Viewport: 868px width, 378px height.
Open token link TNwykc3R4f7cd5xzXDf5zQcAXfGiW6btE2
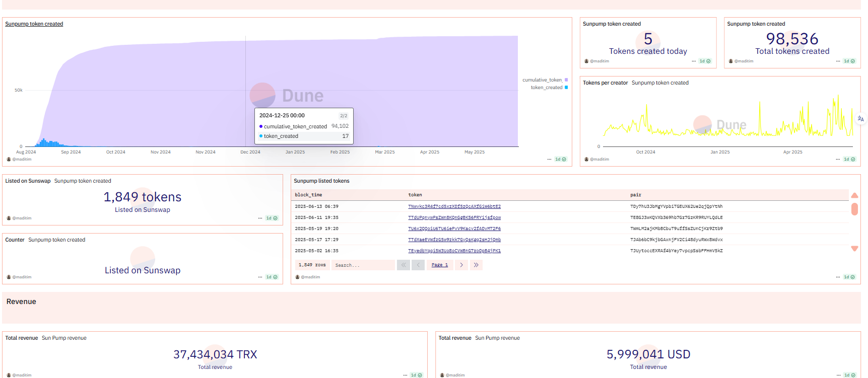pyautogui.click(x=454, y=206)
